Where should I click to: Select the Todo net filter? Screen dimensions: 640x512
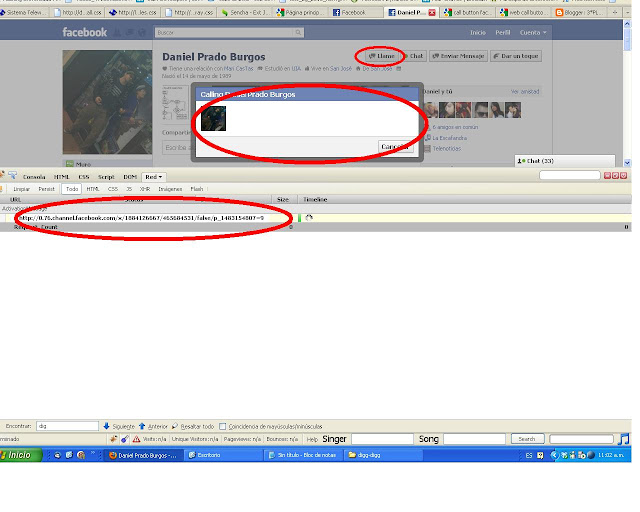coord(72,189)
